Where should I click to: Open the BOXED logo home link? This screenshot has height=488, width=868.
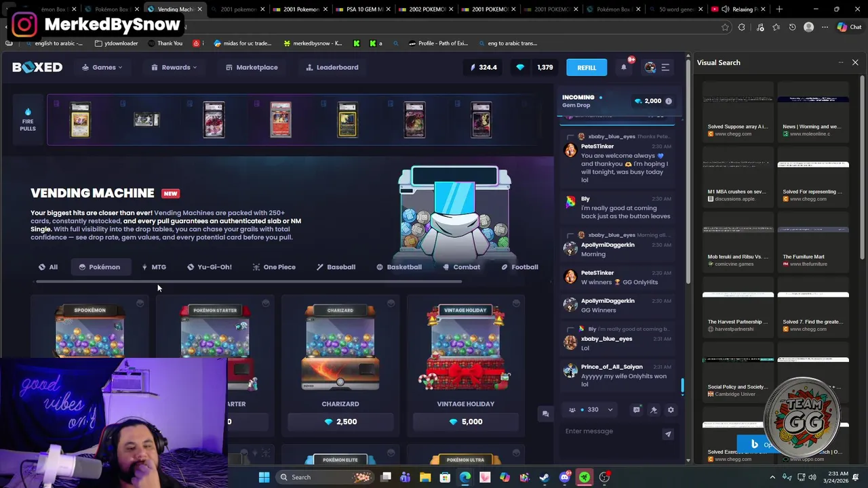coord(37,67)
